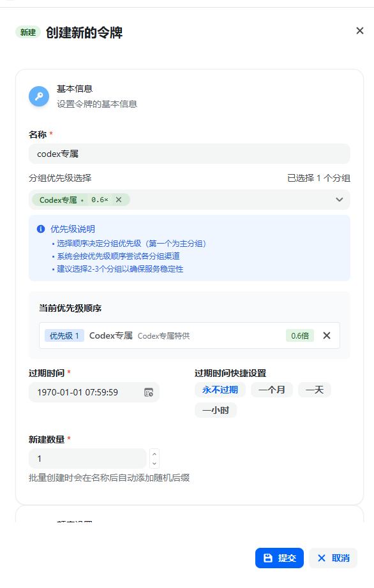Click the 取消 cancel button

333,558
